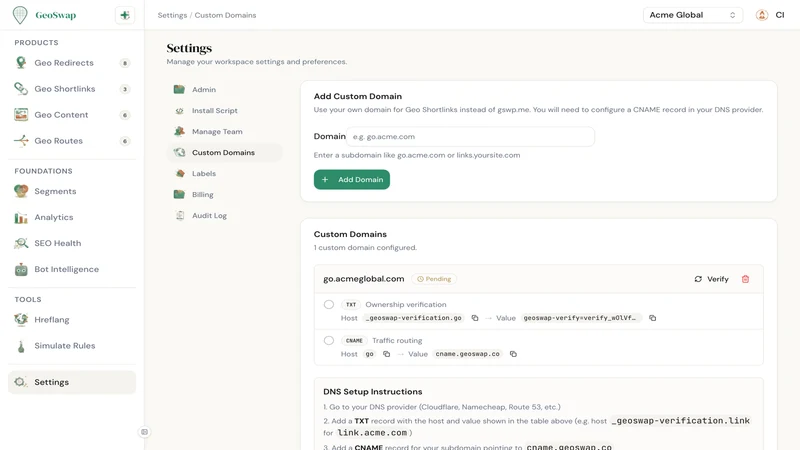
Task: Click the Analytics bar chart icon
Action: tap(21, 217)
